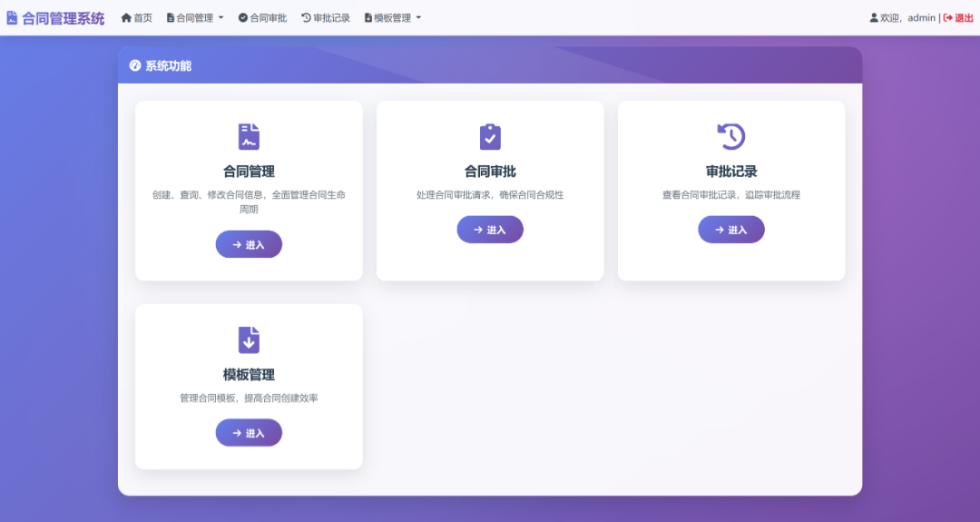Expand the 合同管理 dropdown caret in navbar
The height and width of the screenshot is (522, 980).
(x=220, y=17)
